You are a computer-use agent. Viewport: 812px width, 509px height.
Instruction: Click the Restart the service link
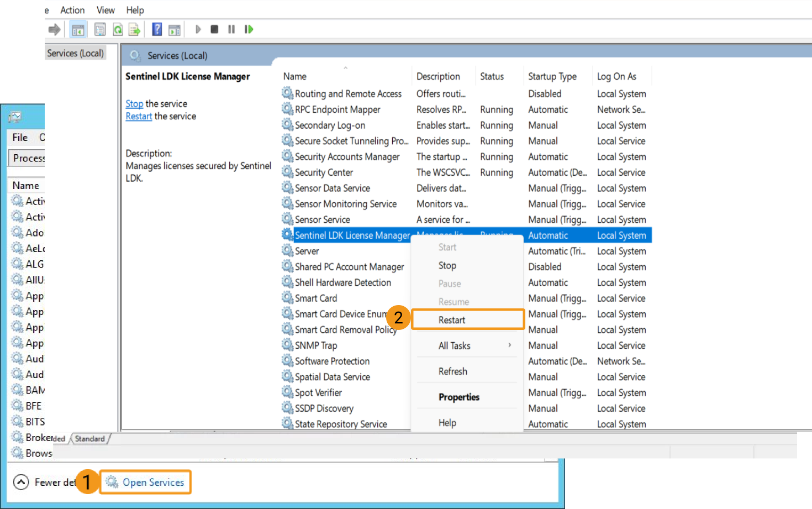pos(139,117)
